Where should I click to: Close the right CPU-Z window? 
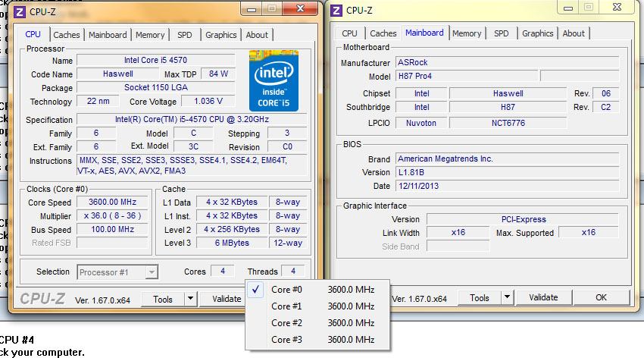coord(617,8)
